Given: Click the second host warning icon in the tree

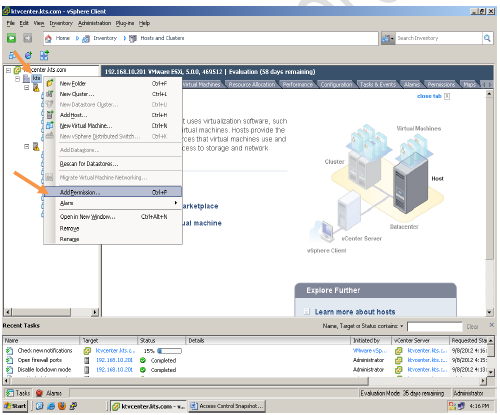Looking at the screenshot, I should 36,146.
